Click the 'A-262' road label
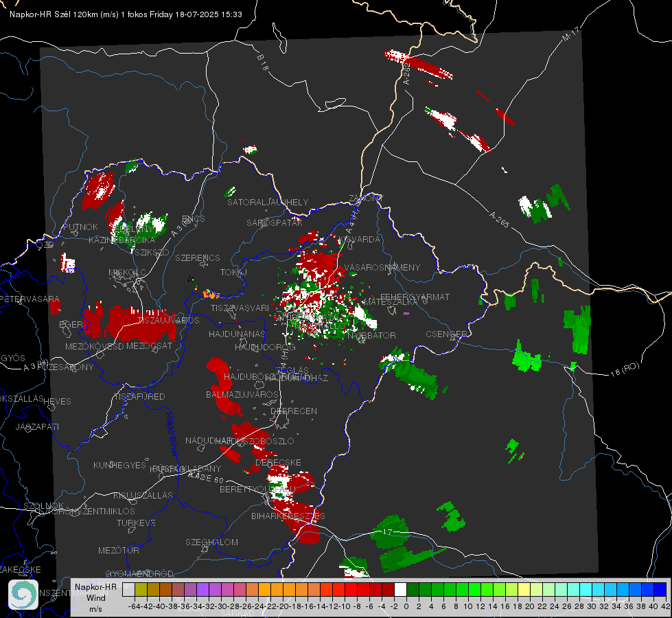The height and width of the screenshot is (618, 672). pyautogui.click(x=406, y=73)
